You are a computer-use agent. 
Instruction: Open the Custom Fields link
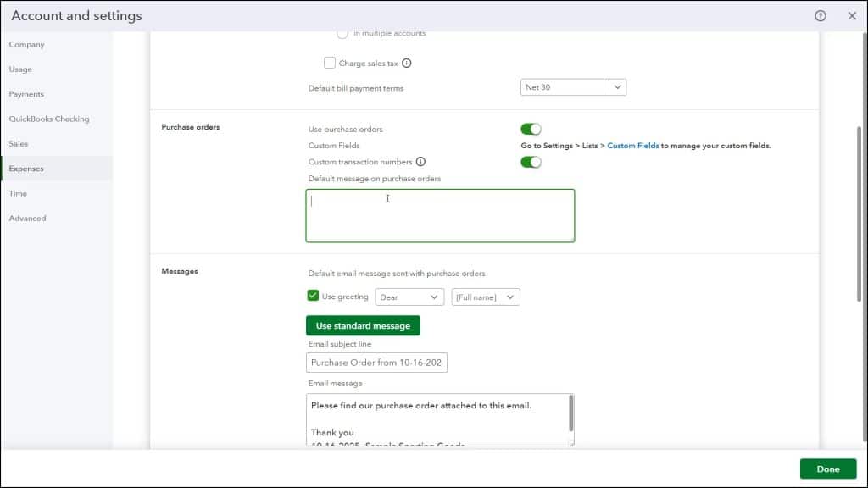click(632, 145)
